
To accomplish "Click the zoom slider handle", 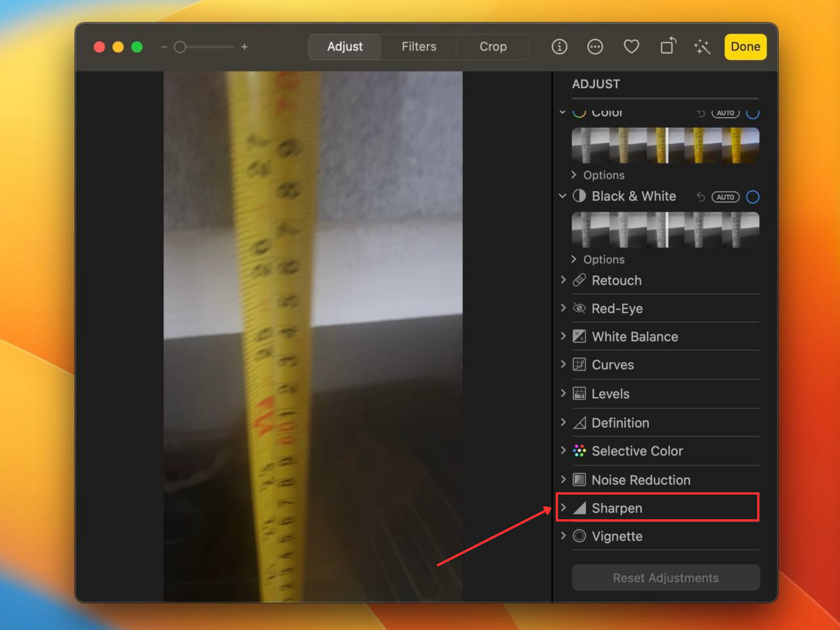I will tap(180, 47).
